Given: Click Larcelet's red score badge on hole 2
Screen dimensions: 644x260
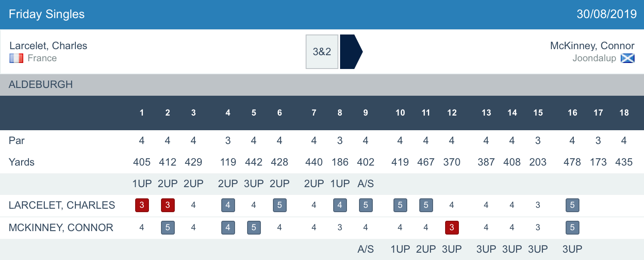Looking at the screenshot, I should [167, 205].
